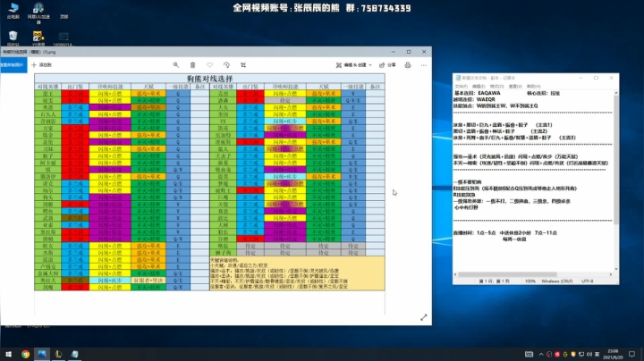Open the taskbar clock showing 23:06

coord(613,354)
